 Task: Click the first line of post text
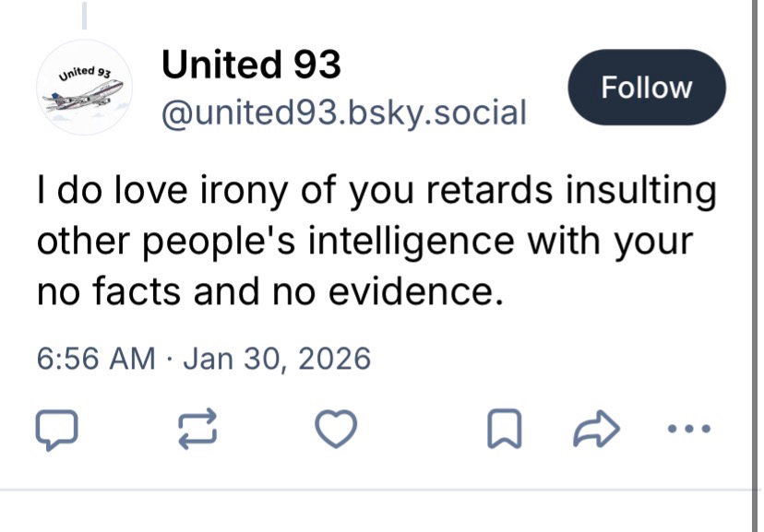click(376, 193)
